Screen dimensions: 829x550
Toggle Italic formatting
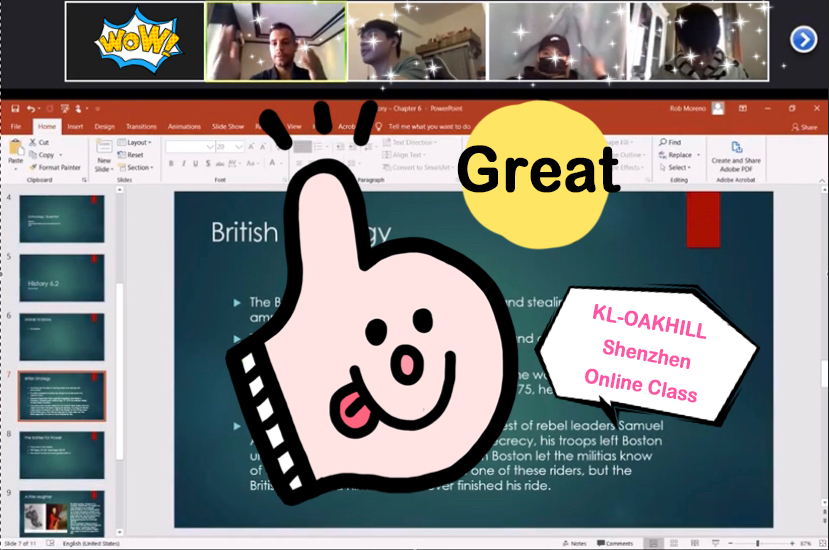pyautogui.click(x=183, y=163)
